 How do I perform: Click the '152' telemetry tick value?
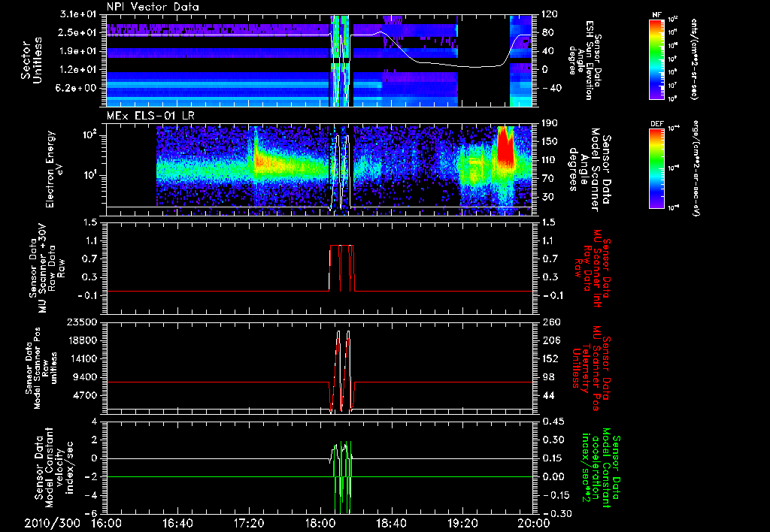(x=550, y=358)
